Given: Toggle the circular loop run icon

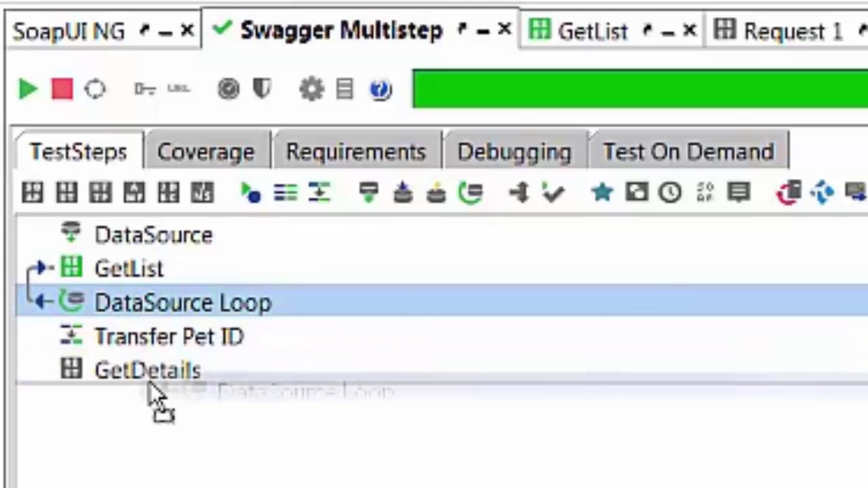Looking at the screenshot, I should click(x=95, y=89).
